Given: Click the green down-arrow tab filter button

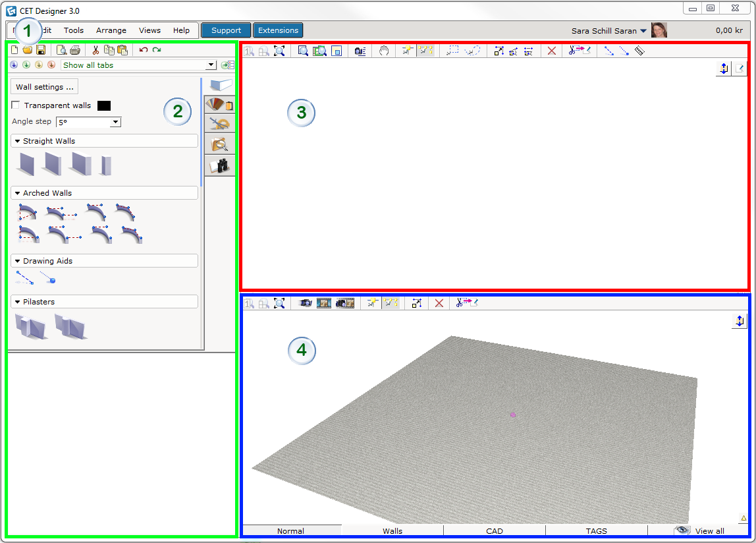Looking at the screenshot, I should [x=26, y=65].
